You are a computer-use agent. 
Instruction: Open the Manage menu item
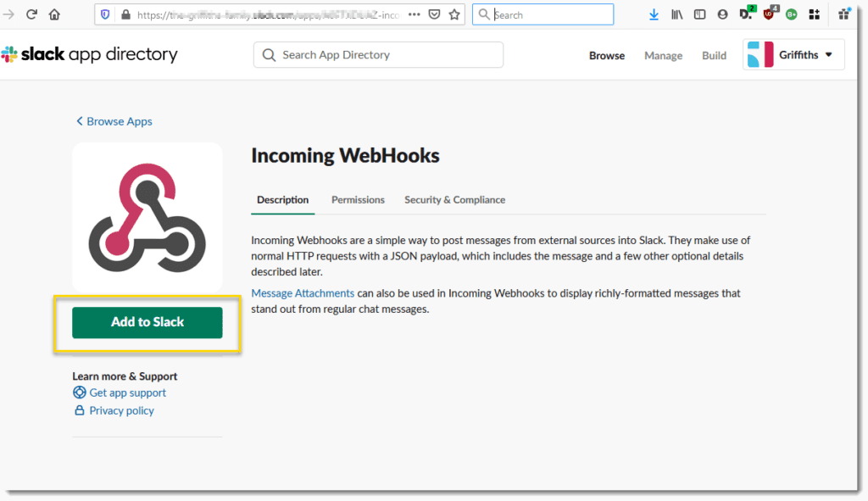[x=663, y=55]
